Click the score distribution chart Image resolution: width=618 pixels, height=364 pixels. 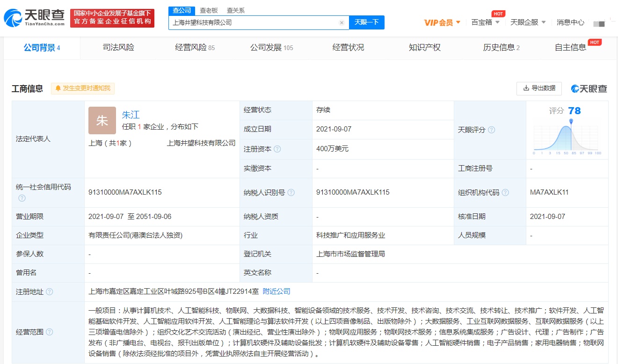[567, 138]
